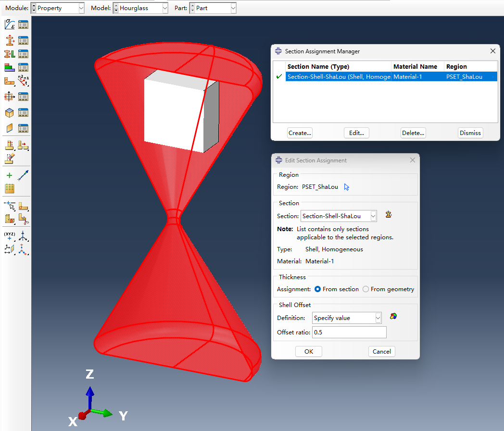Select the Create Datum Plane tool

10,249
